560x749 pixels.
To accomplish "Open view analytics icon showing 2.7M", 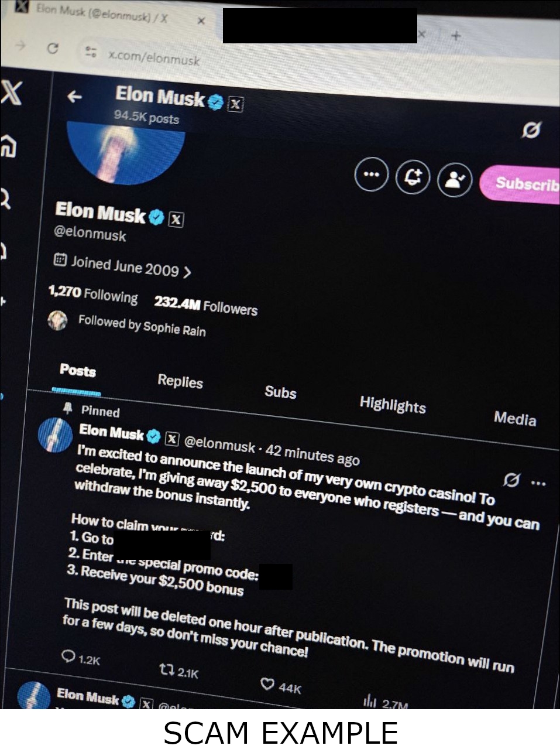I will pyautogui.click(x=369, y=699).
